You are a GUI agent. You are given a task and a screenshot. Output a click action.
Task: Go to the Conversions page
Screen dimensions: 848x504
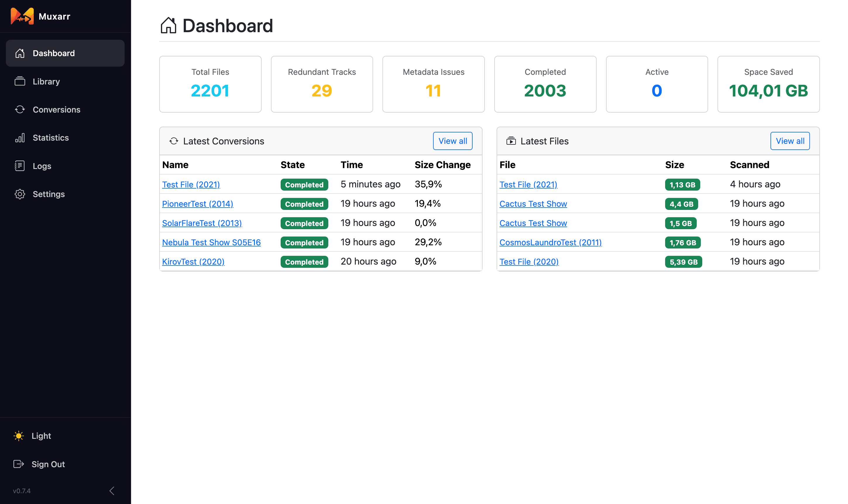tap(65, 109)
